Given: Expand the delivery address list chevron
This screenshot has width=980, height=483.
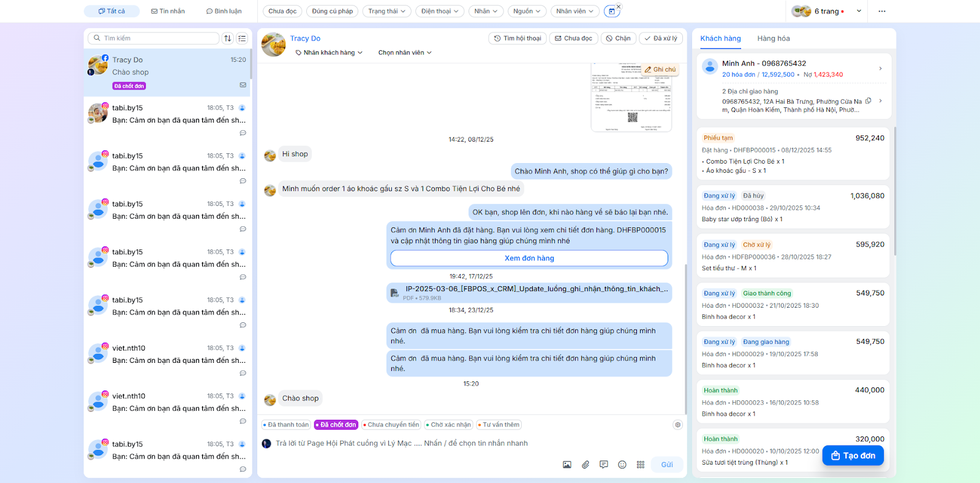Looking at the screenshot, I should coord(880,101).
